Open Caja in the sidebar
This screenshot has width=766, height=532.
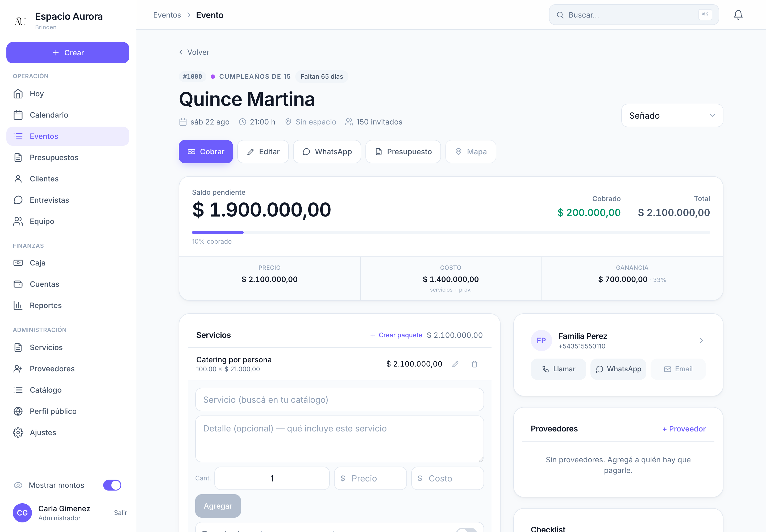pyautogui.click(x=68, y=263)
